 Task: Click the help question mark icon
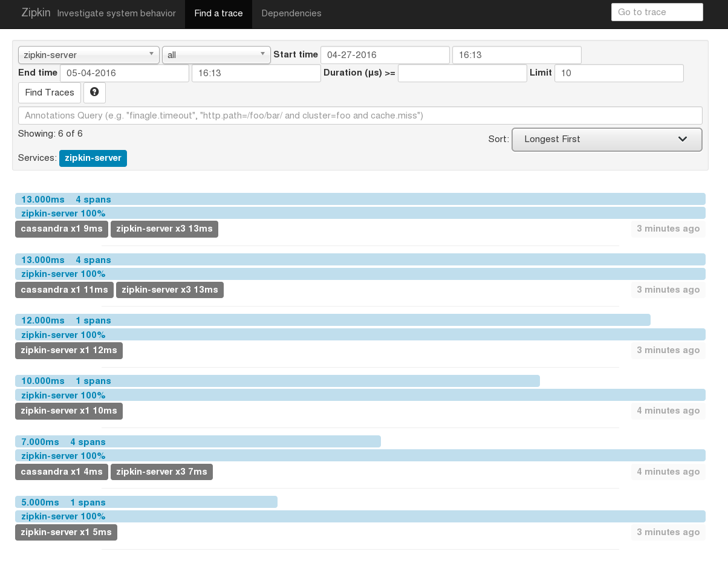(94, 93)
